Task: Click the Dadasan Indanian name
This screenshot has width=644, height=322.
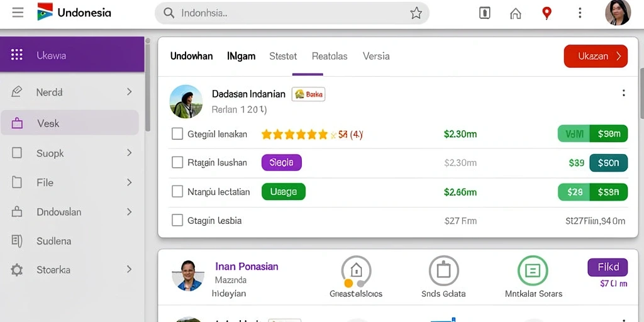Action: click(x=248, y=94)
